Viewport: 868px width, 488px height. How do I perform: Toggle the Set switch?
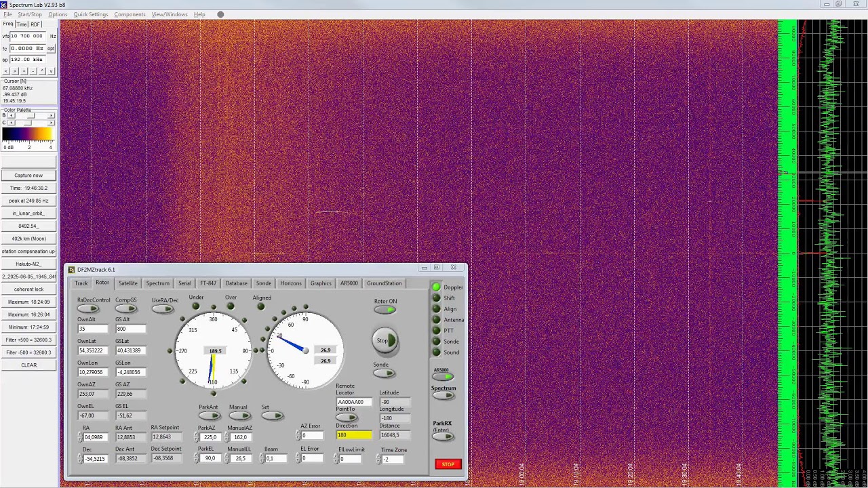click(272, 415)
